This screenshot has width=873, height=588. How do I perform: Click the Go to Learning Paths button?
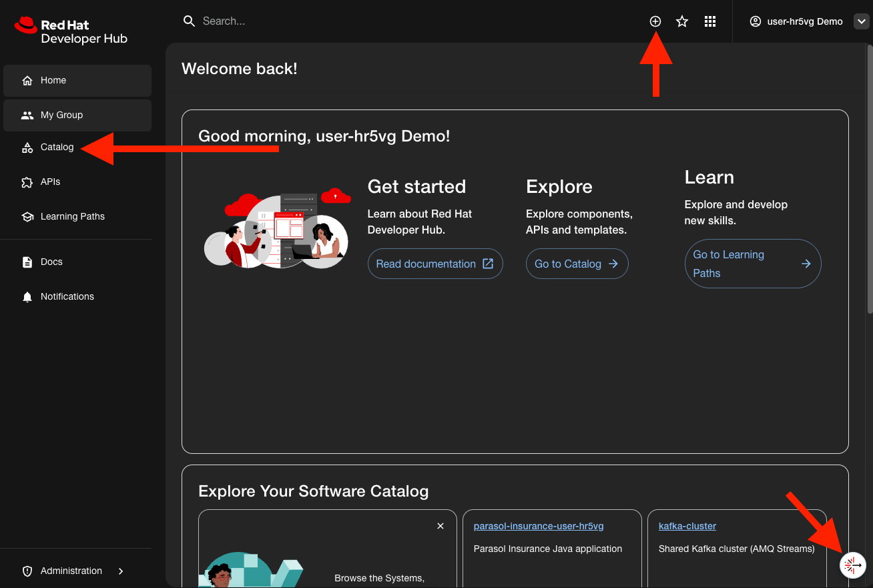753,264
